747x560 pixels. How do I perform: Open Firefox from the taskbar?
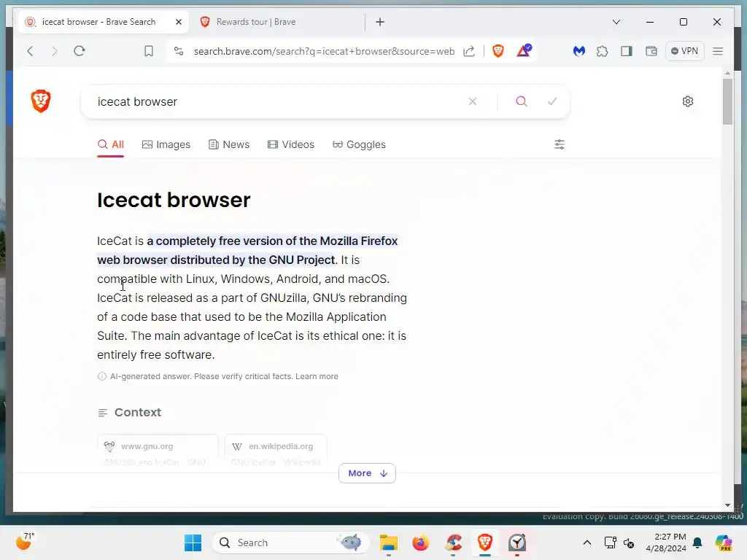(x=421, y=542)
